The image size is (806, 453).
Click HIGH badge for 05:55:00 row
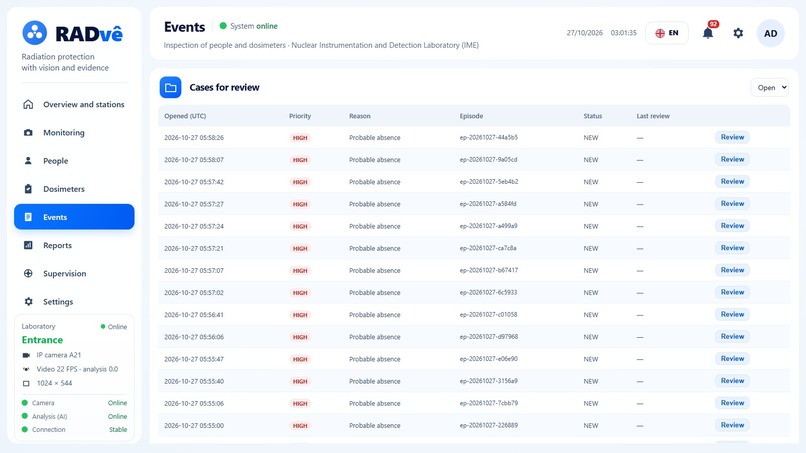point(300,426)
